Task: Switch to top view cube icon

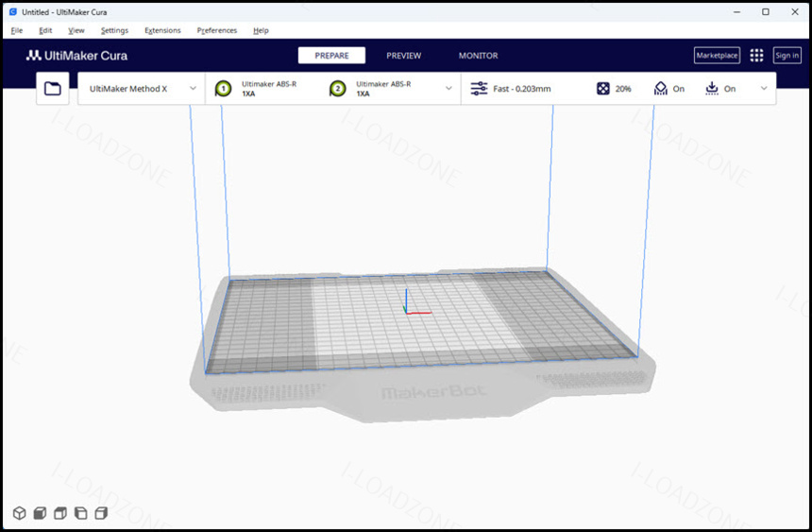Action: pyautogui.click(x=60, y=513)
